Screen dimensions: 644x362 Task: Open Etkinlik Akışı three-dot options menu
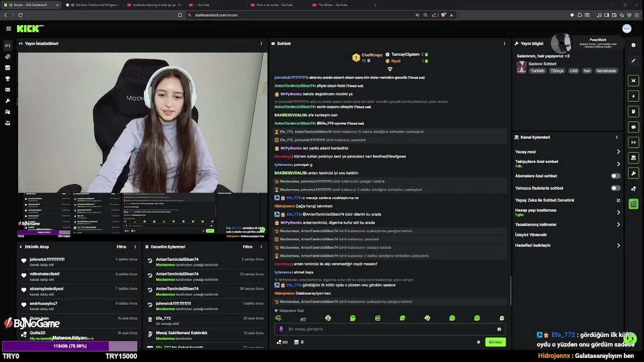pos(135,247)
